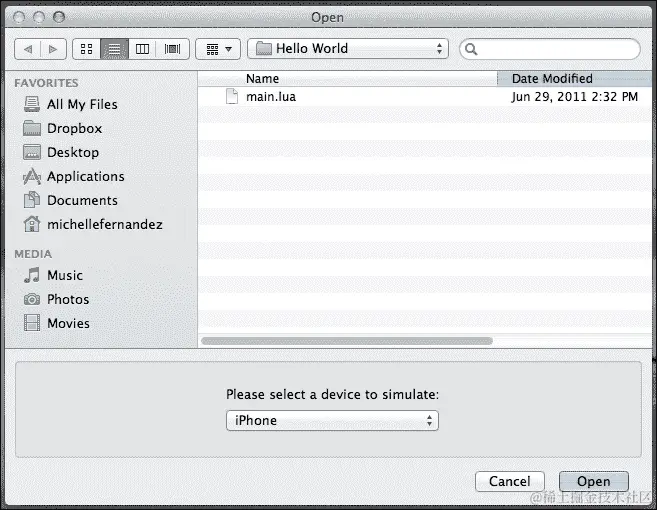This screenshot has width=657, height=510.
Task: Sort by the Name column header
Action: tap(348, 78)
